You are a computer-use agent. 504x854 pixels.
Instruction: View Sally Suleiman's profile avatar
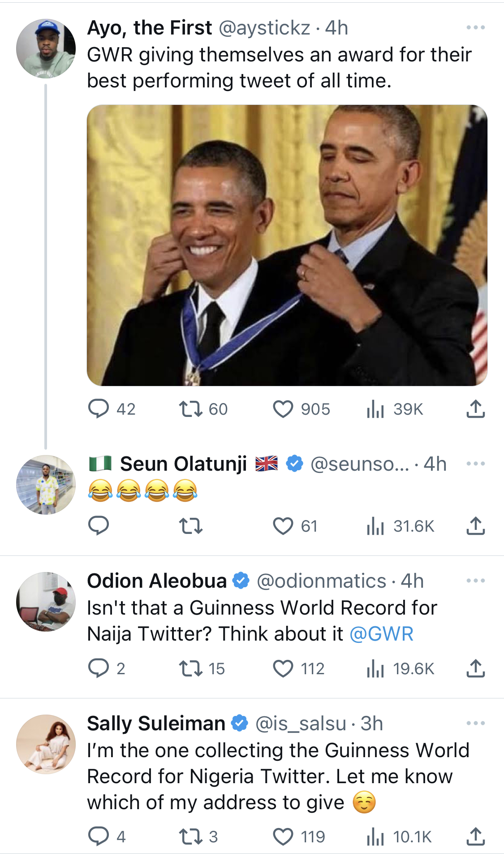[x=46, y=744]
